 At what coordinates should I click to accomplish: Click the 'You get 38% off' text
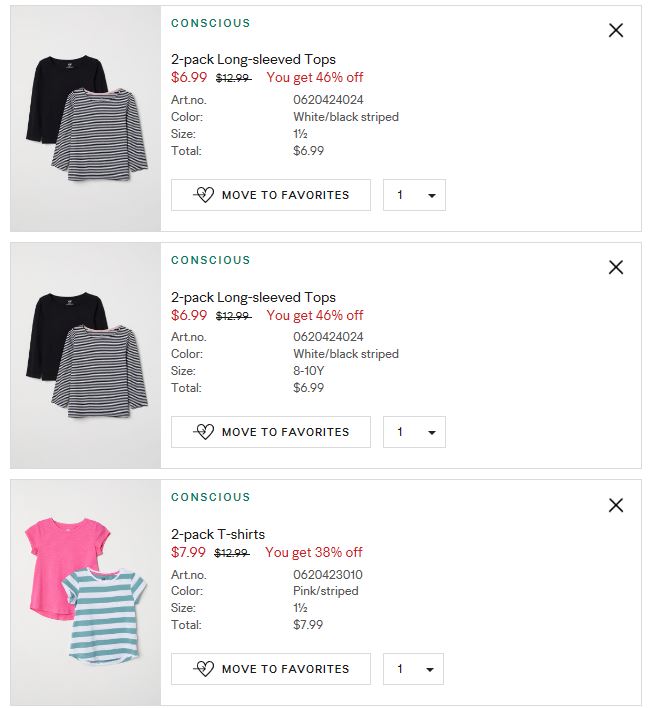[313, 552]
